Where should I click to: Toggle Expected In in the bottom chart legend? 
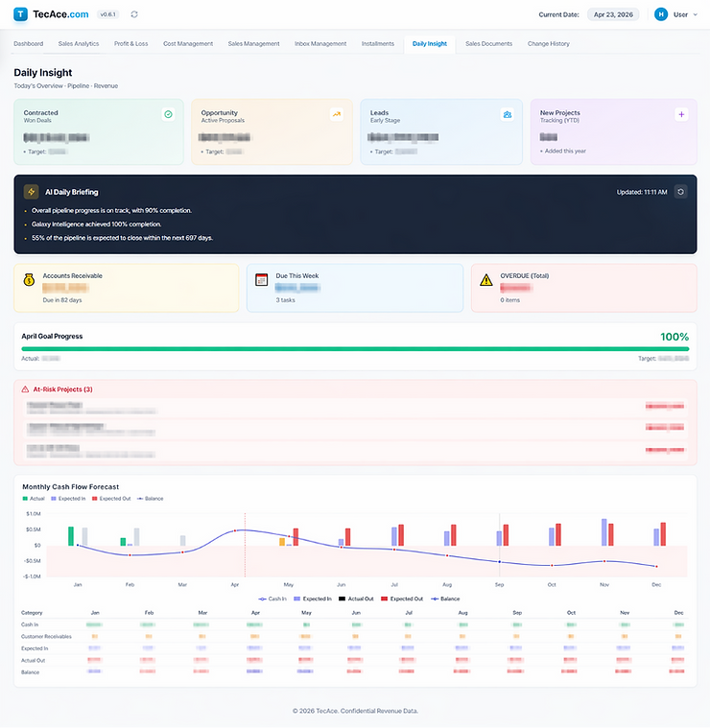point(313,599)
